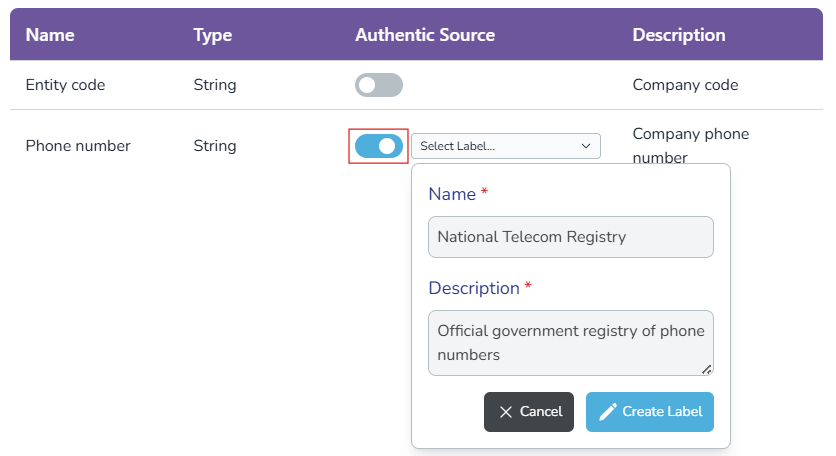Click the String type of Phone number
This screenshot has width=836, height=456.
(x=215, y=146)
